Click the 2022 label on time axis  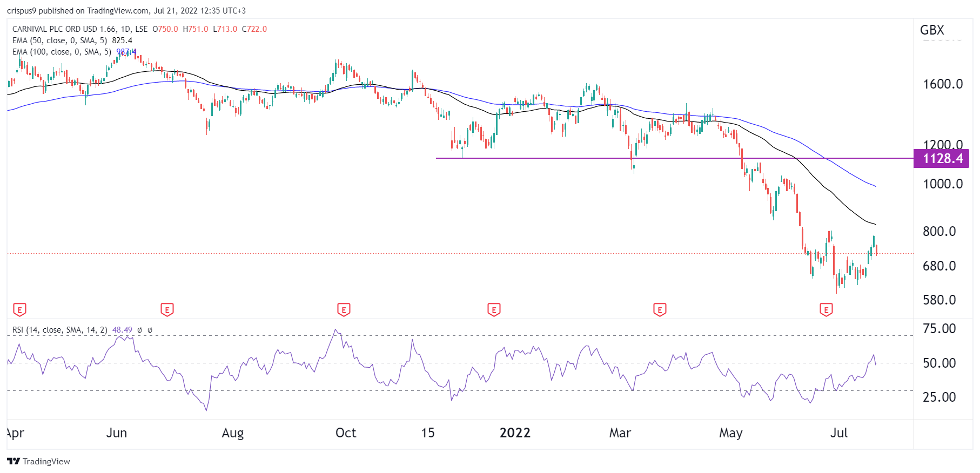coord(515,433)
